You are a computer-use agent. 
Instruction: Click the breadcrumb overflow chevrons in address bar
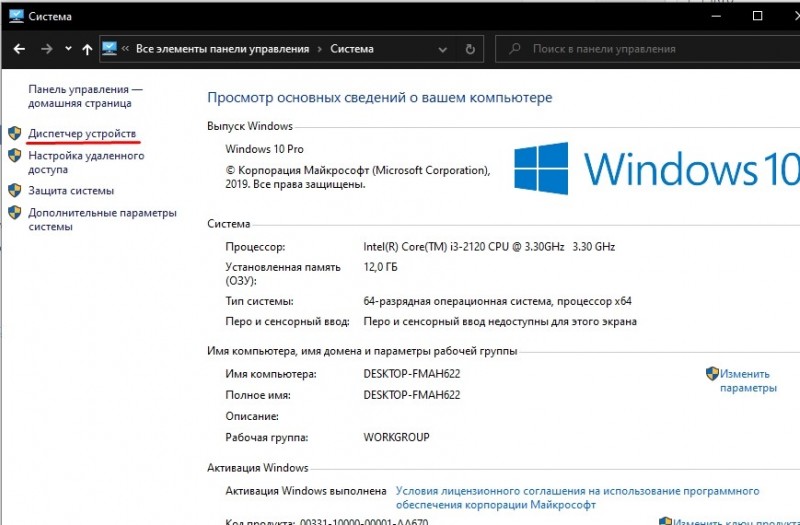pyautogui.click(x=125, y=49)
